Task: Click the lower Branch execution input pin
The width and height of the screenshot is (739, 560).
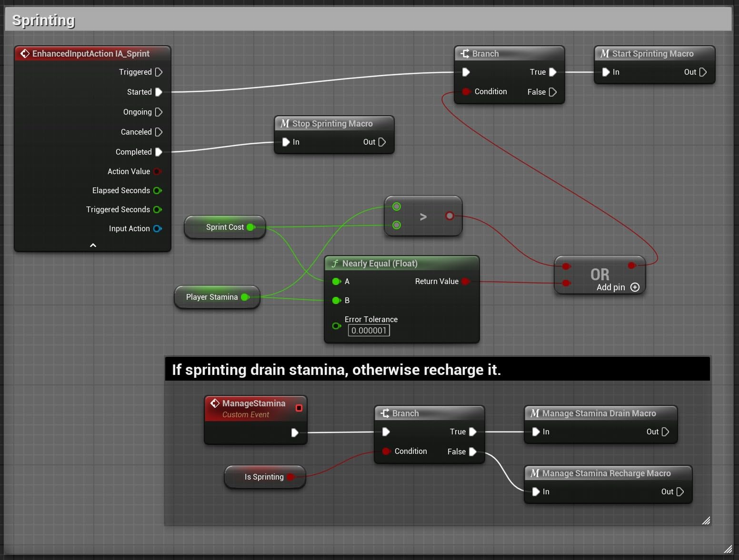Action: click(x=386, y=432)
